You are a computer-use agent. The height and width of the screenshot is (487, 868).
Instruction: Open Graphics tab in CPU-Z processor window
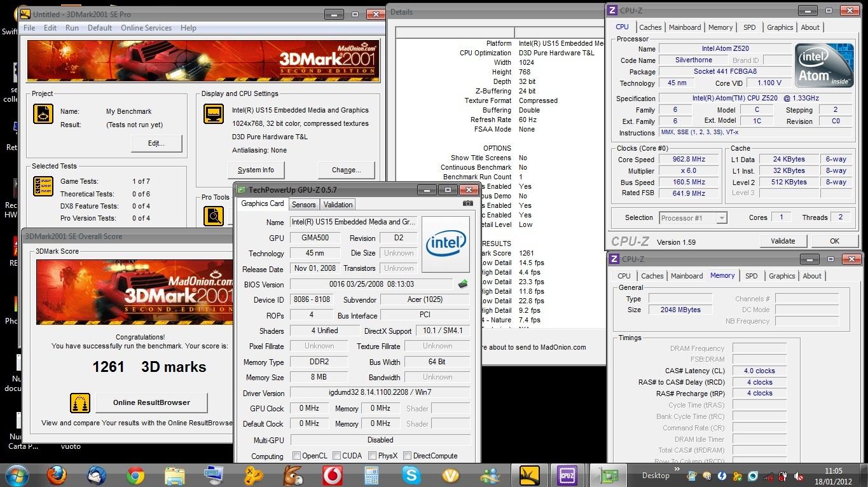(x=780, y=27)
